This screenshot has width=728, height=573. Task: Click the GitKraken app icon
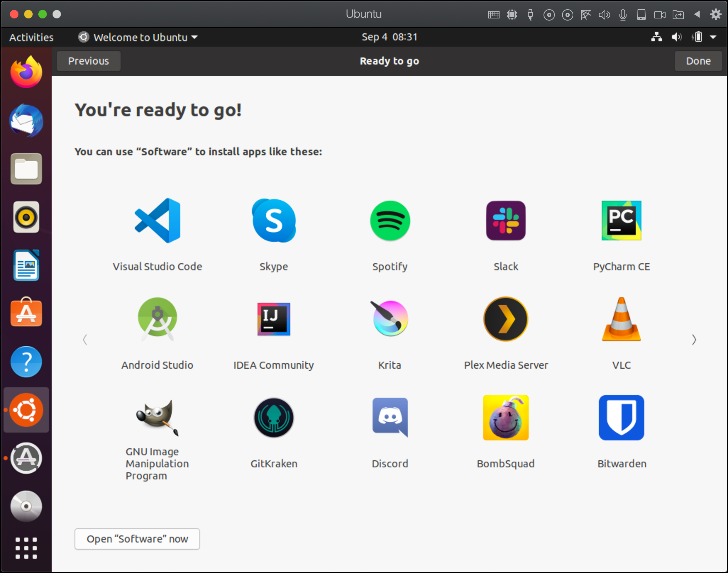274,417
